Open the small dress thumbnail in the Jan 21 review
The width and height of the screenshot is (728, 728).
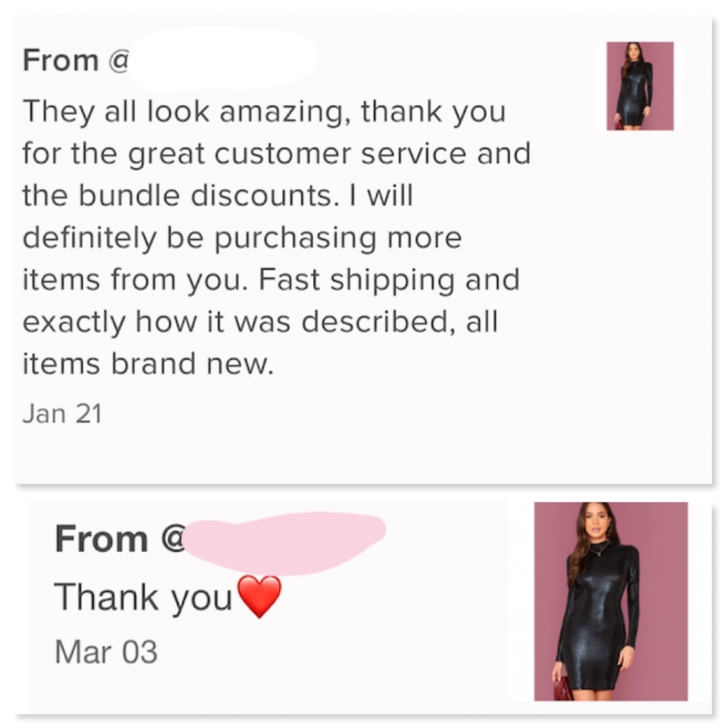tap(640, 86)
